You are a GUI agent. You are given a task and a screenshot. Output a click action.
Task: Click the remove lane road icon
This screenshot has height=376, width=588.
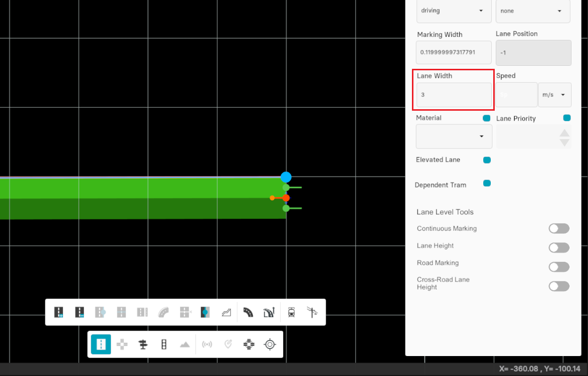coord(79,312)
